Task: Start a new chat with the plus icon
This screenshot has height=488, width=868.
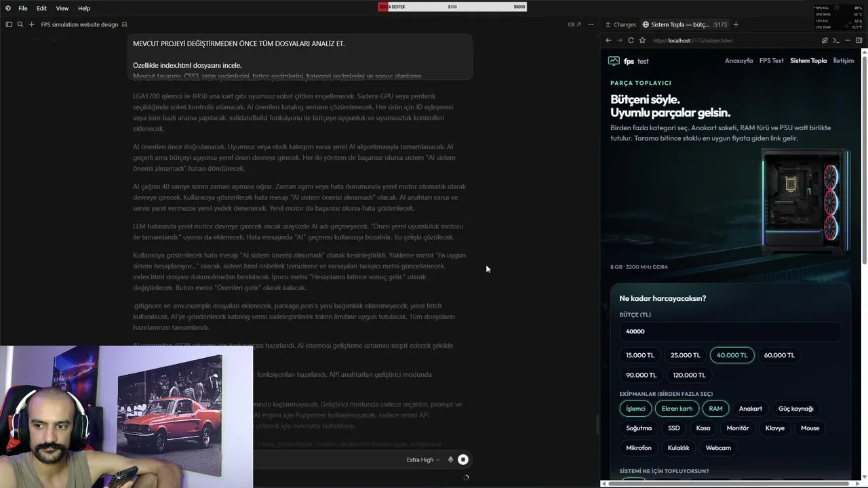Action: pyautogui.click(x=31, y=24)
